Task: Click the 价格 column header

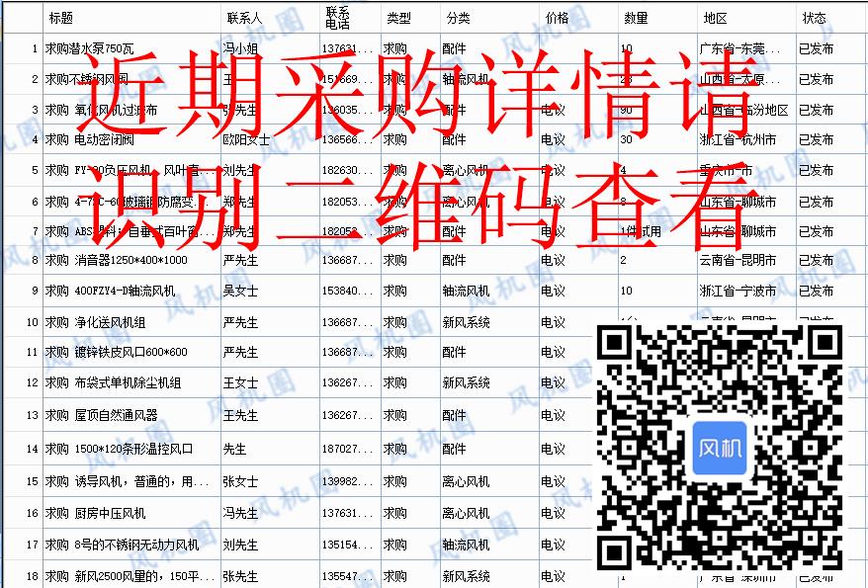Action: pos(557,18)
